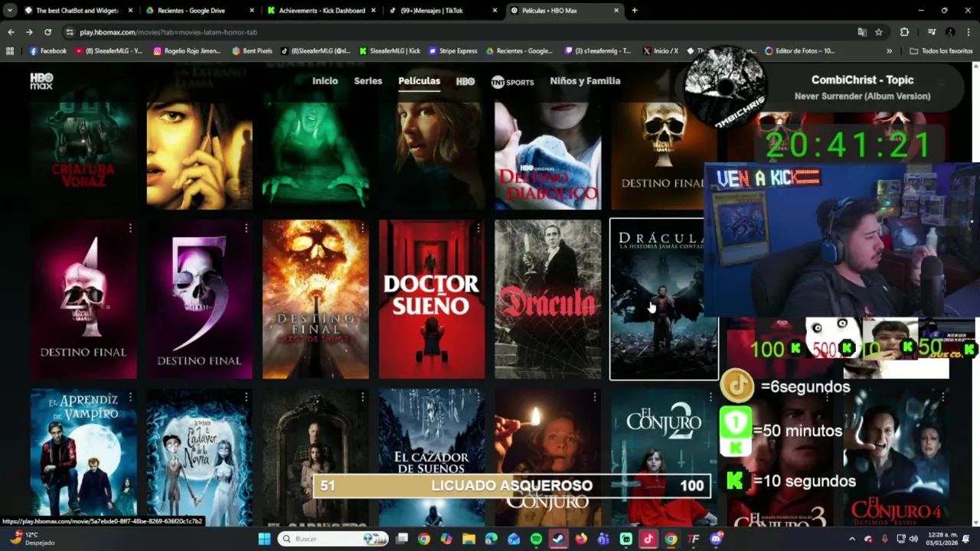Image resolution: width=980 pixels, height=551 pixels.
Task: Open the Chrome apps grid shortcut
Action: [9, 51]
